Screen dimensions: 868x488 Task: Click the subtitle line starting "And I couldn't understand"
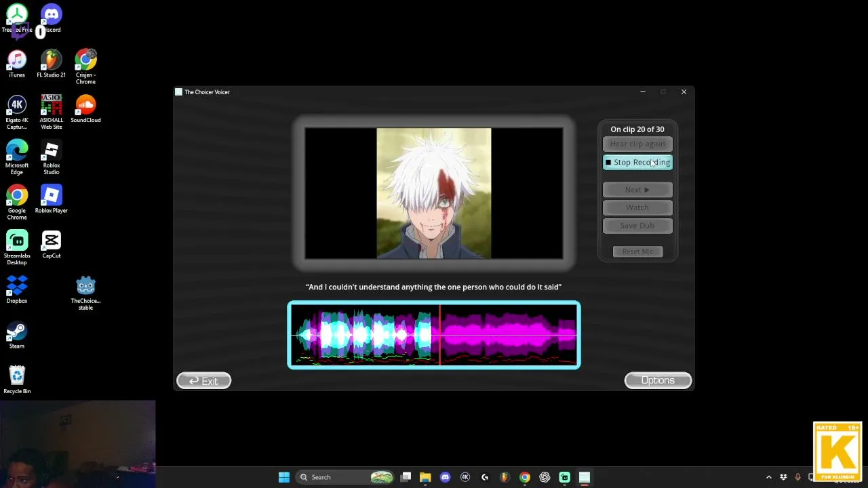coord(434,287)
